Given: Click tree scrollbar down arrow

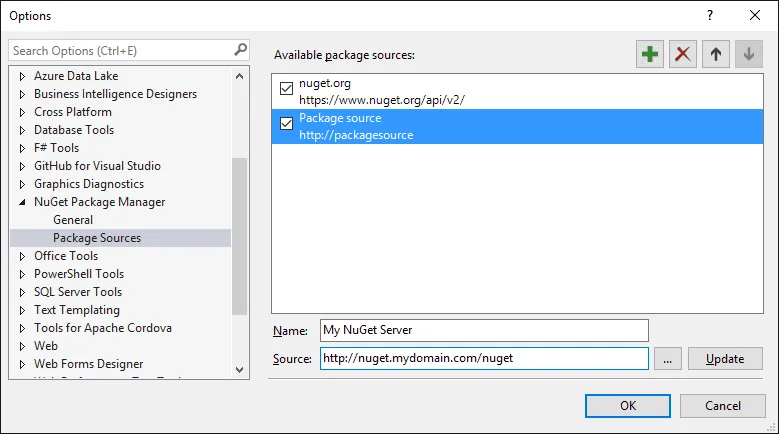Looking at the screenshot, I should point(239,370).
